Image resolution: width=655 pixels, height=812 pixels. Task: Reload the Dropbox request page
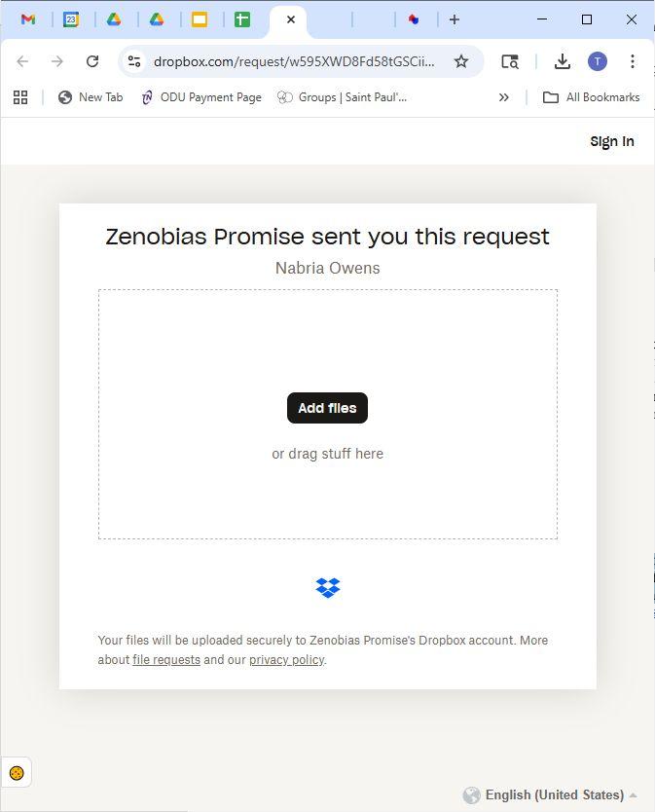click(92, 61)
